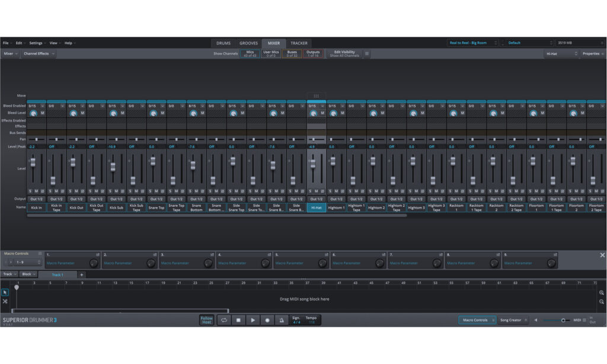Zoom in on the song track timeline
607x364 pixels.
pos(601,293)
